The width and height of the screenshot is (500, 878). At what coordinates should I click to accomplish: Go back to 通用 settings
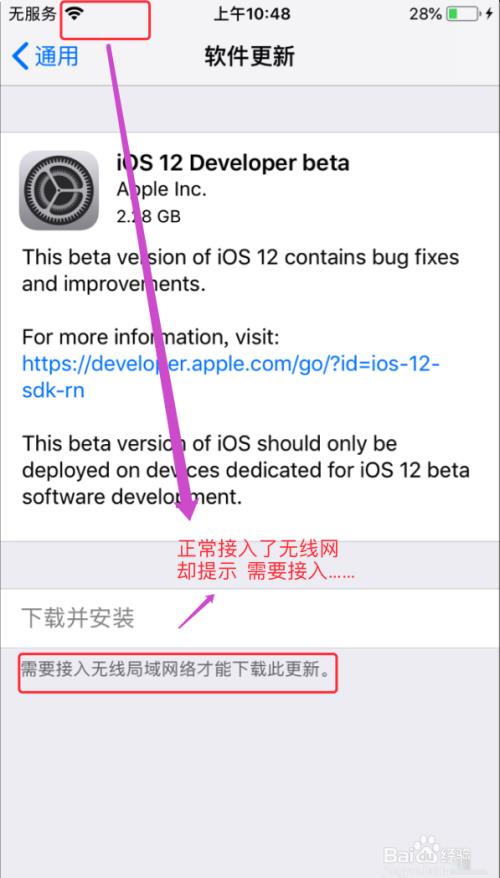(x=45, y=57)
